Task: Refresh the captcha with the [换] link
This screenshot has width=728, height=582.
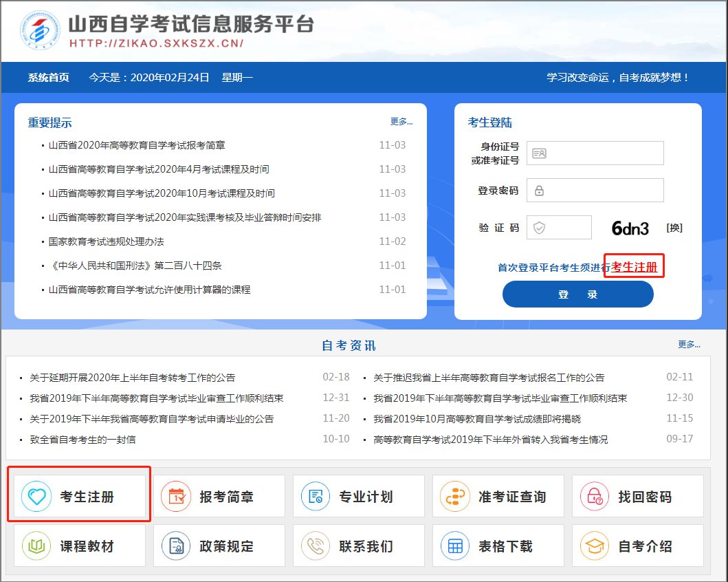Action: (x=674, y=228)
